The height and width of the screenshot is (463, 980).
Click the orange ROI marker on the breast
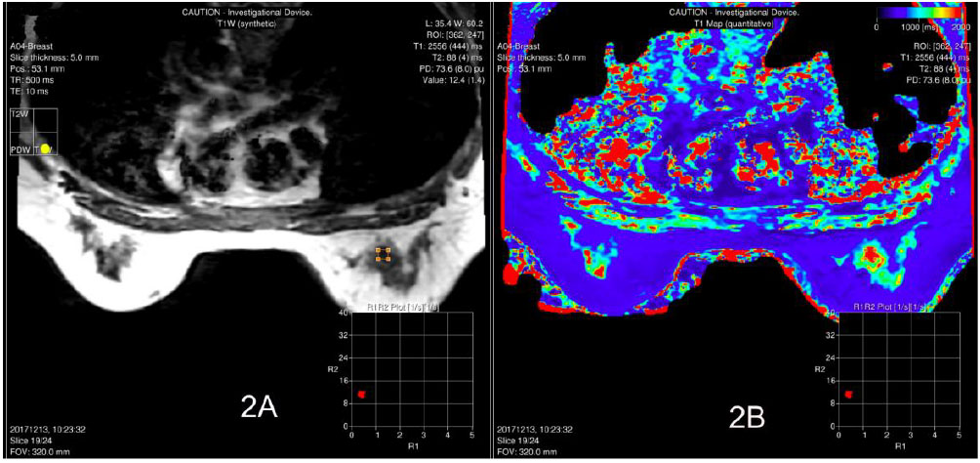[x=383, y=255]
